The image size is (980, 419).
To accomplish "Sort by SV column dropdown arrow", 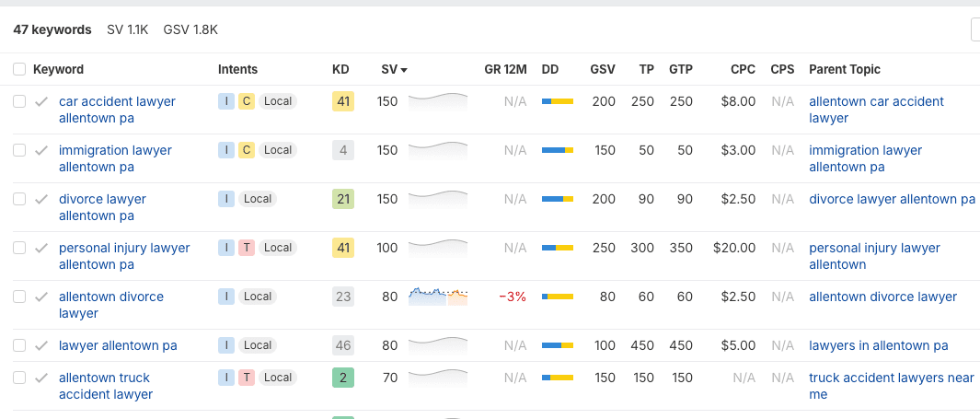I will coord(404,70).
